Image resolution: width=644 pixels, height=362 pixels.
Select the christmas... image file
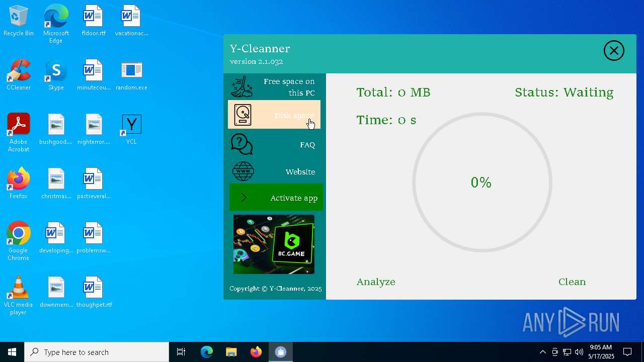(56, 184)
